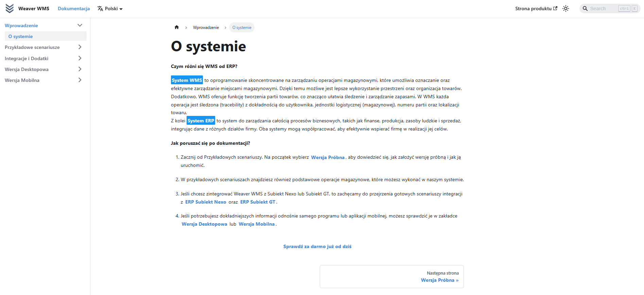
Task: Expand the Integracje i Dodatki chevron
Action: point(80,58)
